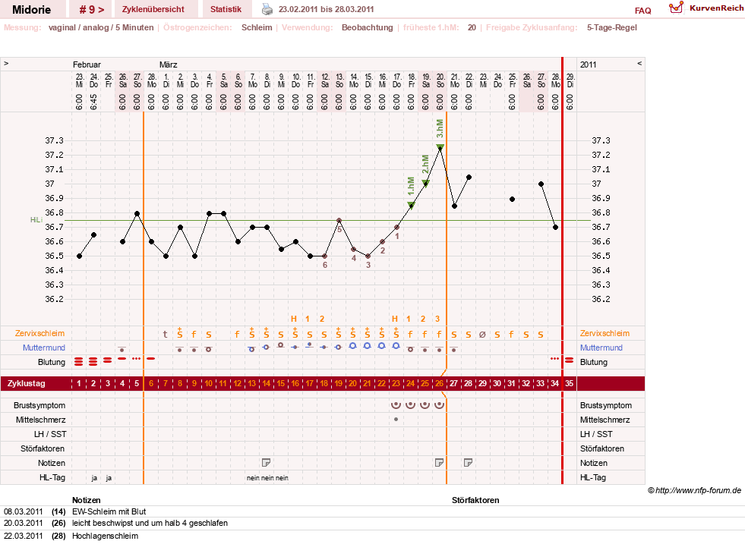Select cycle day 6 in the Zyklustag bar
The height and width of the screenshot is (560, 745).
pos(151,383)
